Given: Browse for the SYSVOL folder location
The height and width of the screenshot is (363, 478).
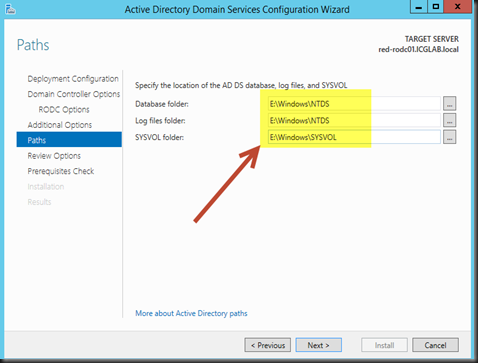Looking at the screenshot, I should click(x=449, y=137).
